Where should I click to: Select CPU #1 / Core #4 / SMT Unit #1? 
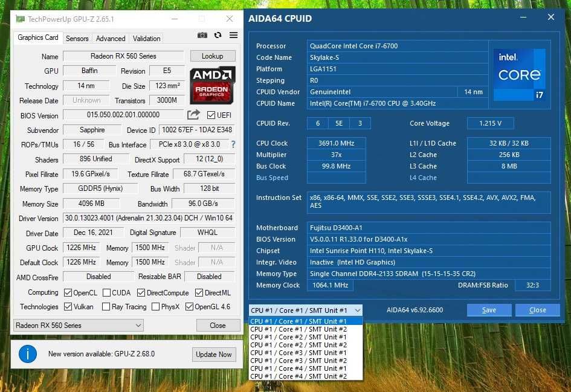click(x=306, y=368)
